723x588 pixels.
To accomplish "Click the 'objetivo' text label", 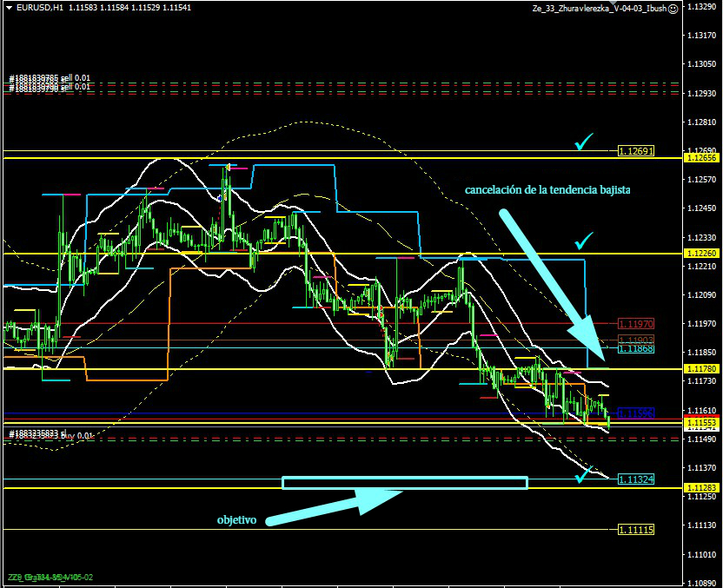I will [237, 520].
